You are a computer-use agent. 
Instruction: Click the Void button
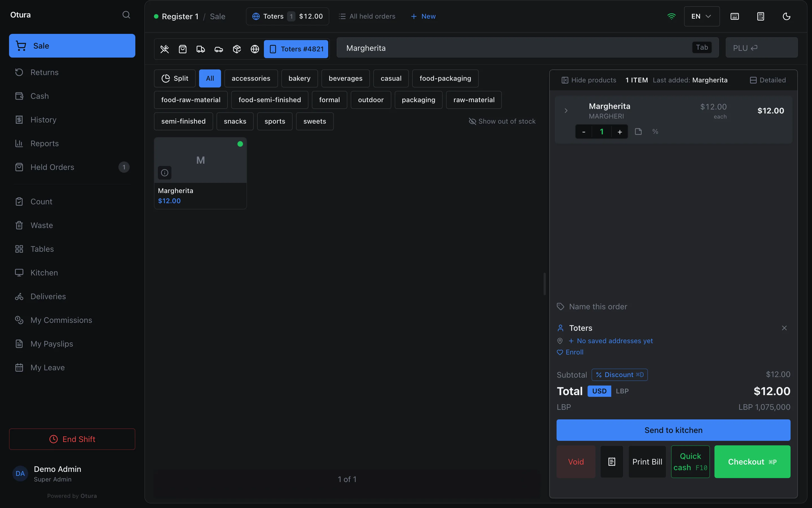coord(576,462)
